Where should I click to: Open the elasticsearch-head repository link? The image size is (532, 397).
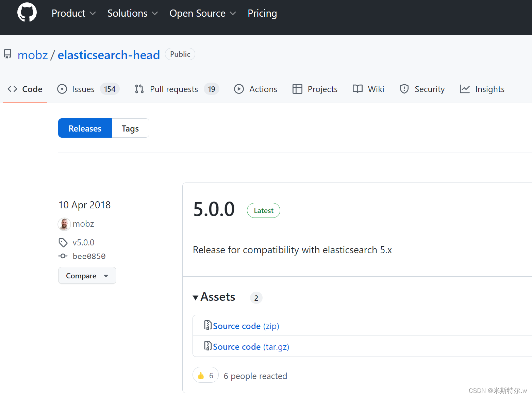[109, 55]
